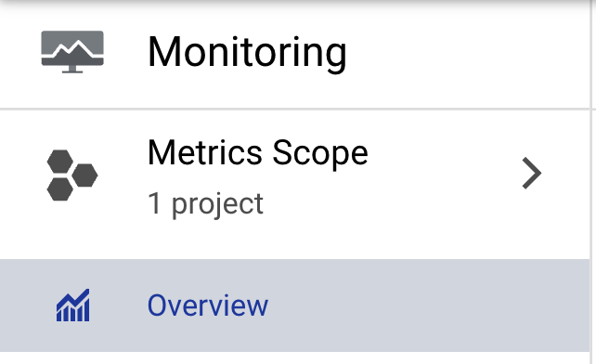Image resolution: width=596 pixels, height=364 pixels.
Task: Click the rising arrow in the Overview icon
Action: 73,299
